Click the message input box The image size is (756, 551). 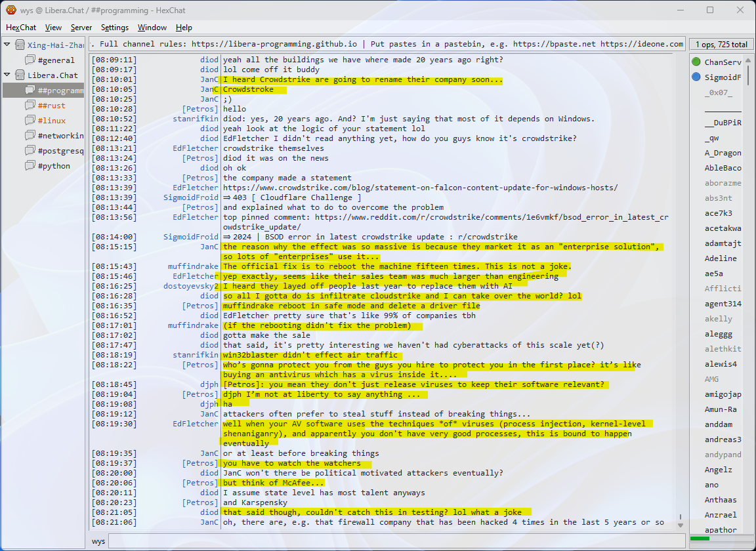point(394,541)
